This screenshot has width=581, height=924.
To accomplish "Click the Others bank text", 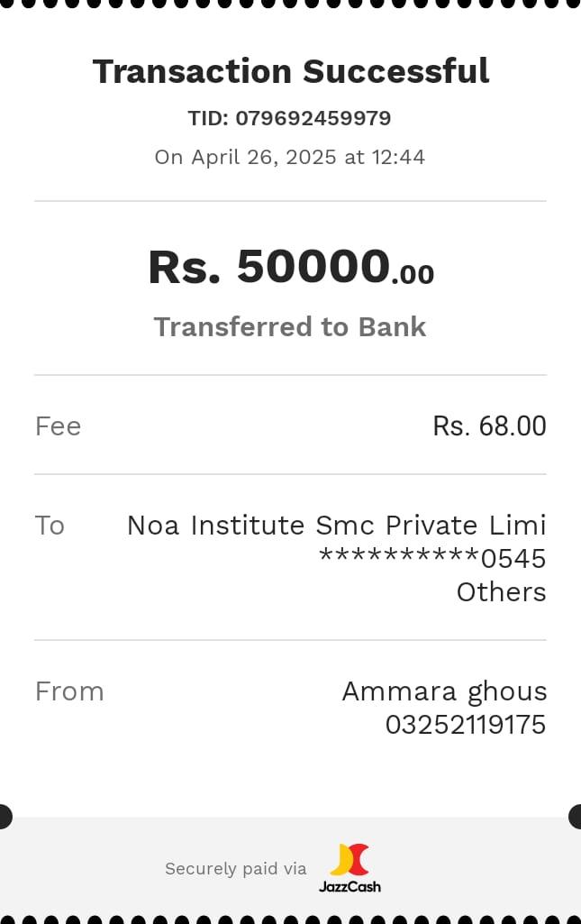I will [x=501, y=591].
